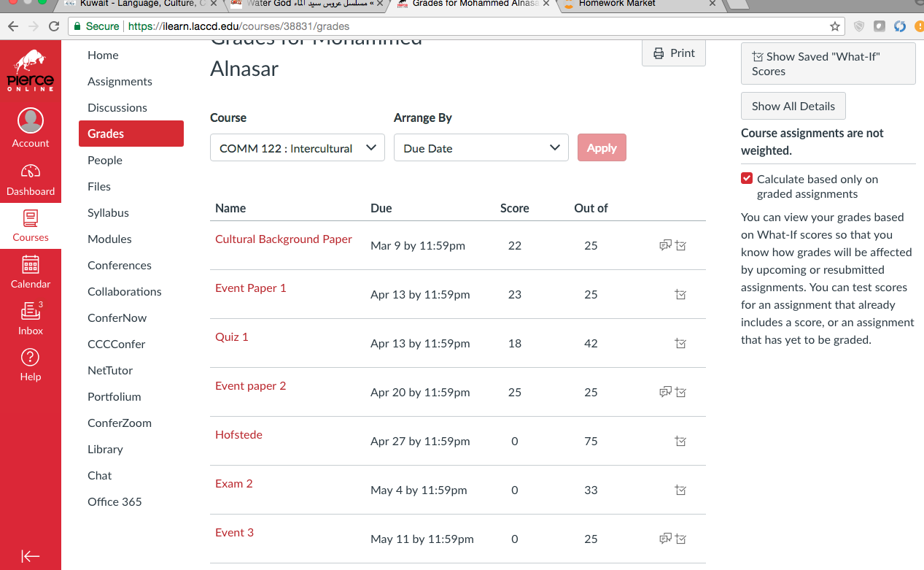This screenshot has height=570, width=924.
Task: Click What-If score icon for Quiz 1
Action: click(680, 344)
